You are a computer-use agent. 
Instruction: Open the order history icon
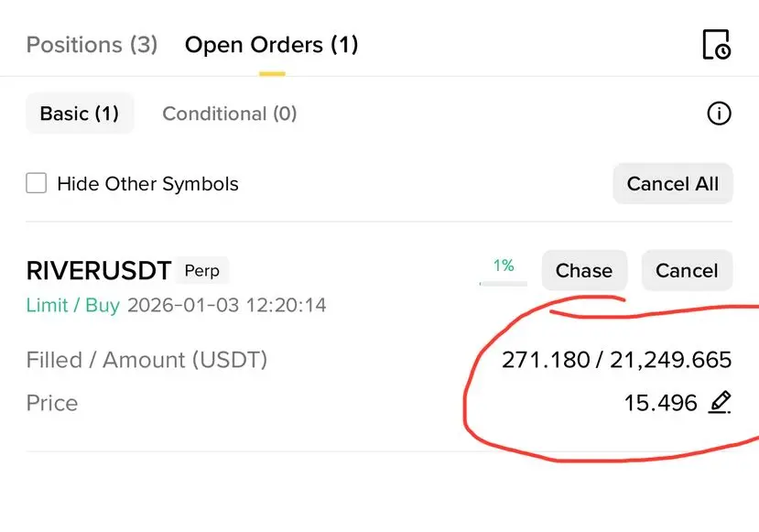click(x=716, y=44)
